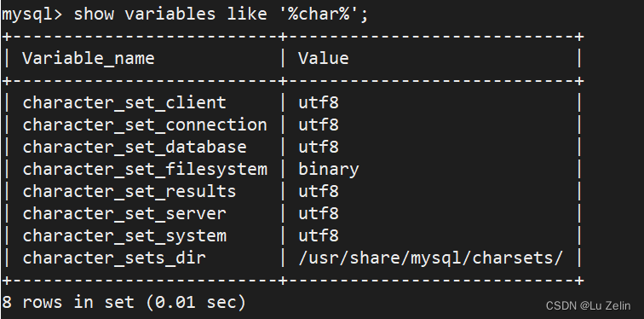Image resolution: width=644 pixels, height=319 pixels.
Task: Click the binary value for filesystem
Action: coord(329,170)
